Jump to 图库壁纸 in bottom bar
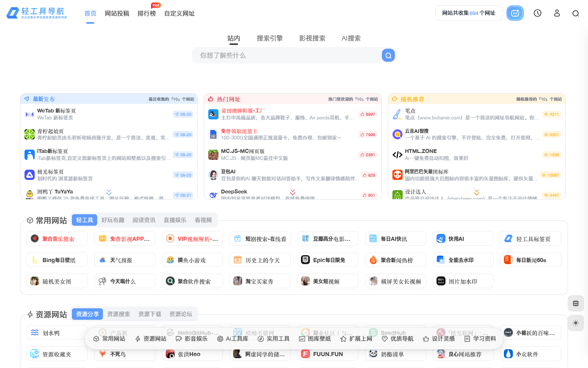588x368 pixels. tap(315, 339)
